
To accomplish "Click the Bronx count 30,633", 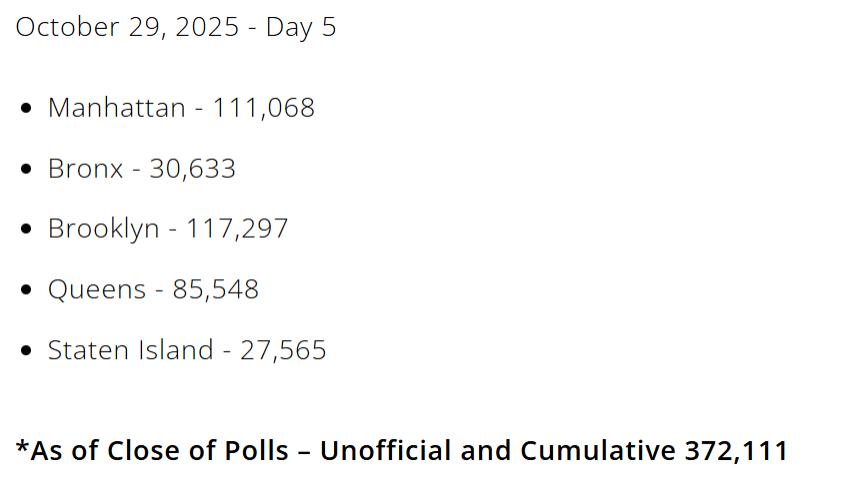I will [x=192, y=168].
